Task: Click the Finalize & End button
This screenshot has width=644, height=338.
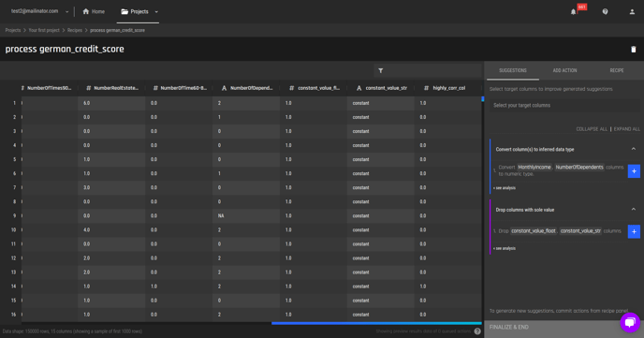Action: click(x=563, y=328)
